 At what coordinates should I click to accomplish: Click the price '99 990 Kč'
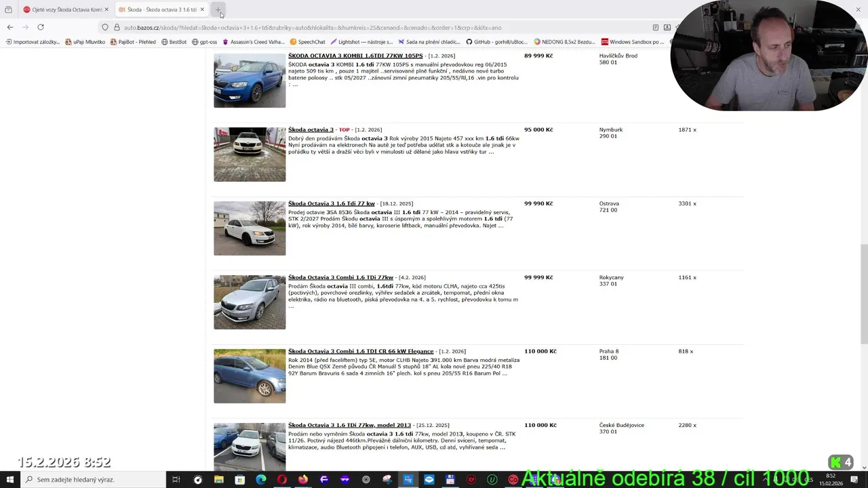[x=538, y=203]
